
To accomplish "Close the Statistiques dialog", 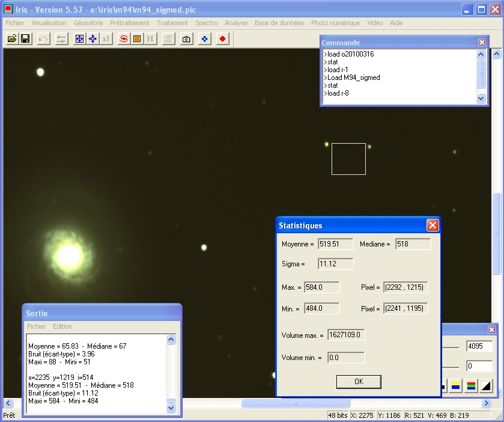I will tap(433, 225).
